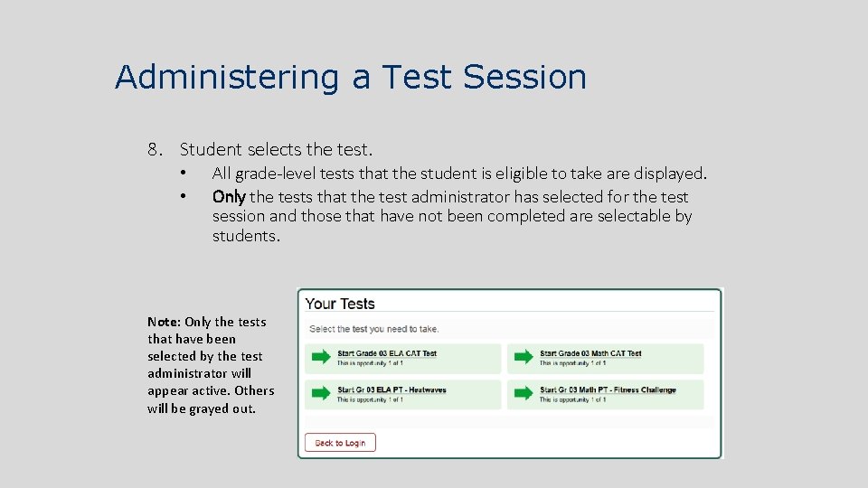Select Start Gr 03 ELA PT - Heatwaves

pos(392,389)
